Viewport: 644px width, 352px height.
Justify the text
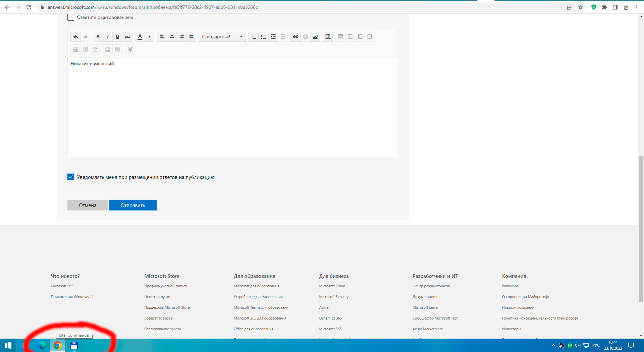pyautogui.click(x=191, y=37)
